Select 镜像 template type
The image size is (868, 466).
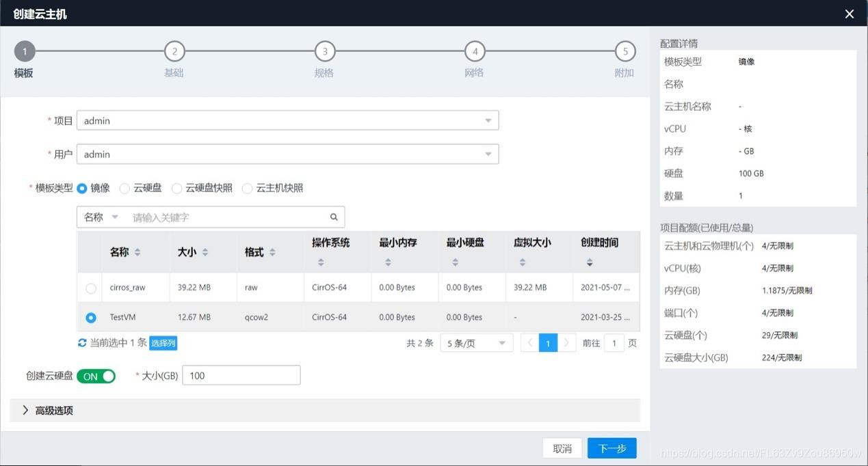tap(82, 188)
